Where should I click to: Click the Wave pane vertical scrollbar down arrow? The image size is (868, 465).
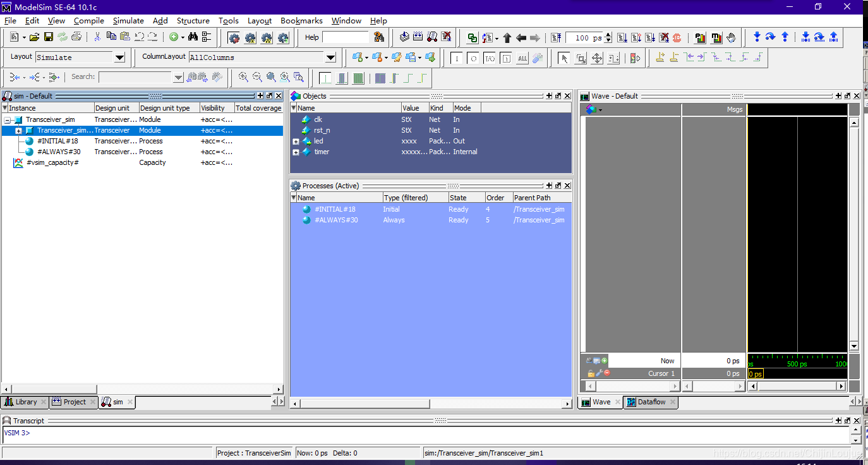tap(854, 346)
